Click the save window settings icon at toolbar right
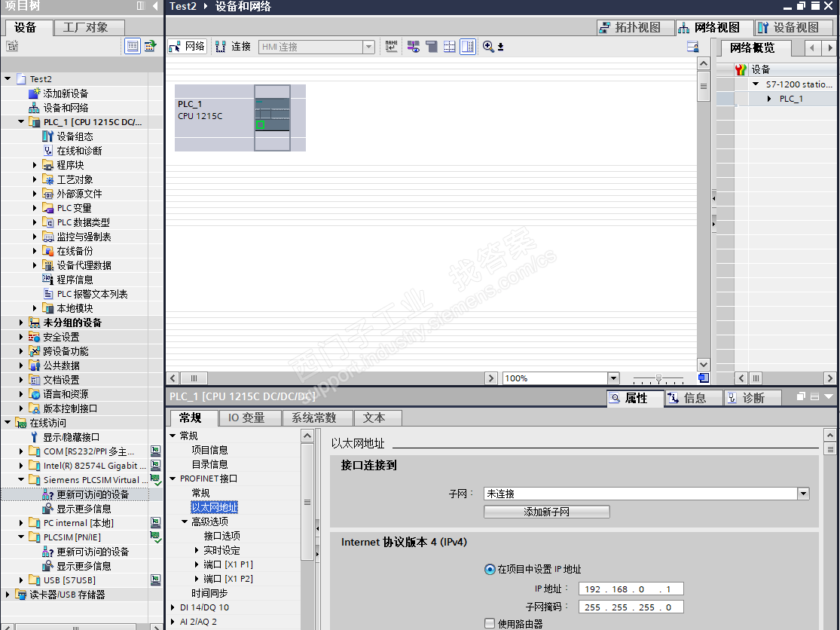This screenshot has width=840, height=630. coord(692,47)
